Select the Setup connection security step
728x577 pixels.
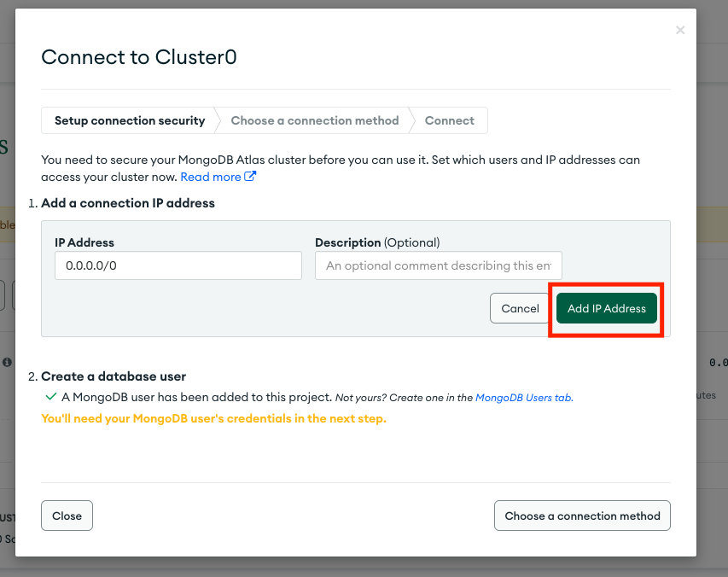[x=130, y=120]
